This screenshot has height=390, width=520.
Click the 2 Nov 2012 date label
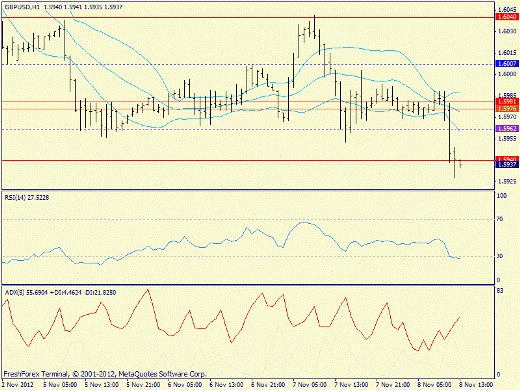coord(18,384)
